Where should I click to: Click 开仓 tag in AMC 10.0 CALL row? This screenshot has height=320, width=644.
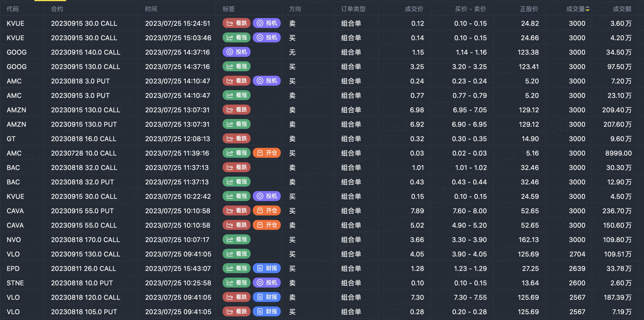click(267, 153)
